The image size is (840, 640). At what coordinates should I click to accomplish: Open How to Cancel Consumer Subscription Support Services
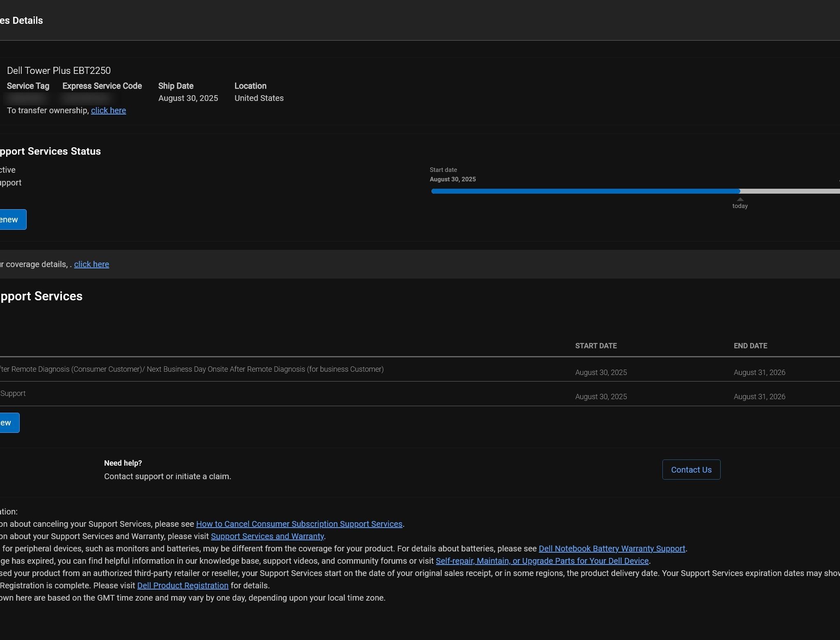[299, 524]
